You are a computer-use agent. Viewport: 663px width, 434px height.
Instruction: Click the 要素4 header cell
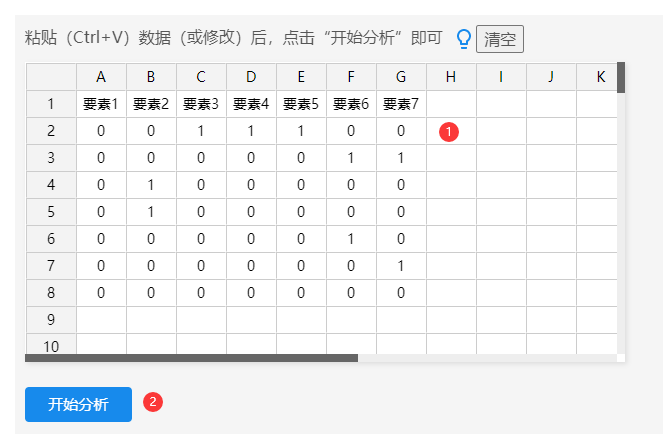coord(251,104)
